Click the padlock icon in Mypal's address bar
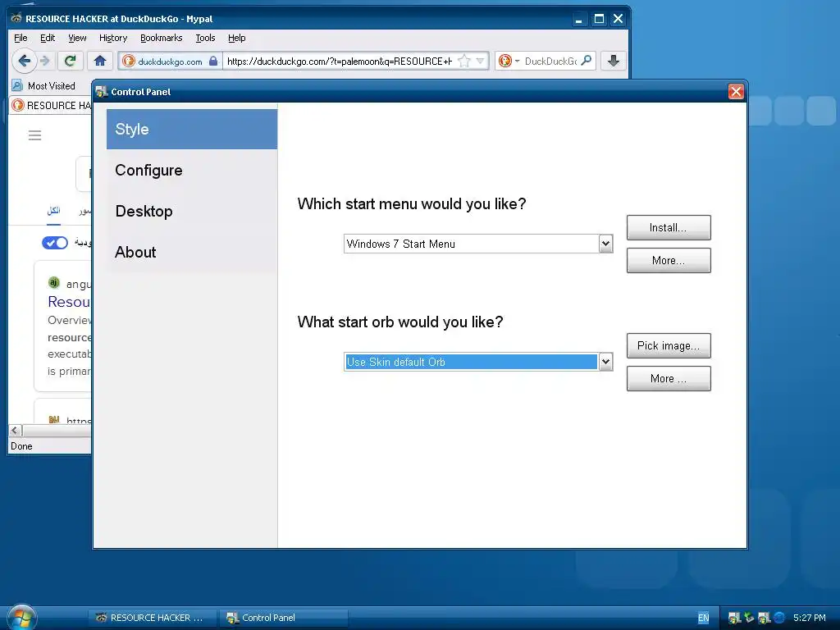The height and width of the screenshot is (630, 840). [x=213, y=61]
